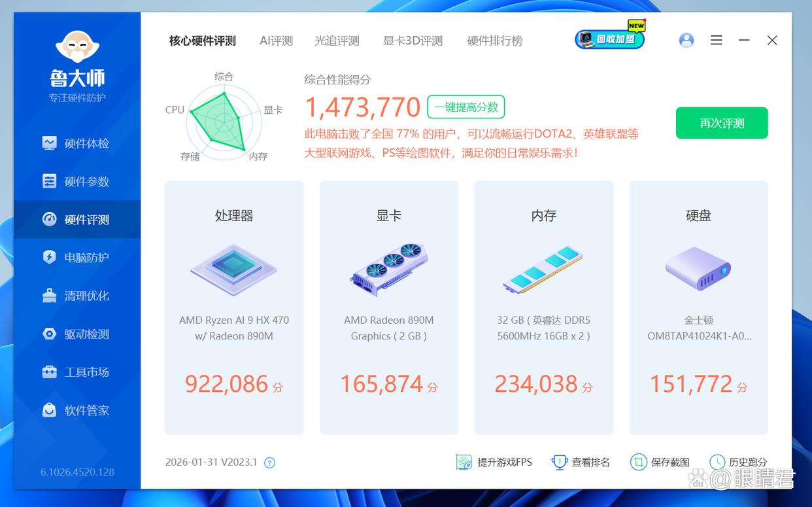Open the 硬件排行榜 tab
The height and width of the screenshot is (507, 812).
pyautogui.click(x=495, y=41)
